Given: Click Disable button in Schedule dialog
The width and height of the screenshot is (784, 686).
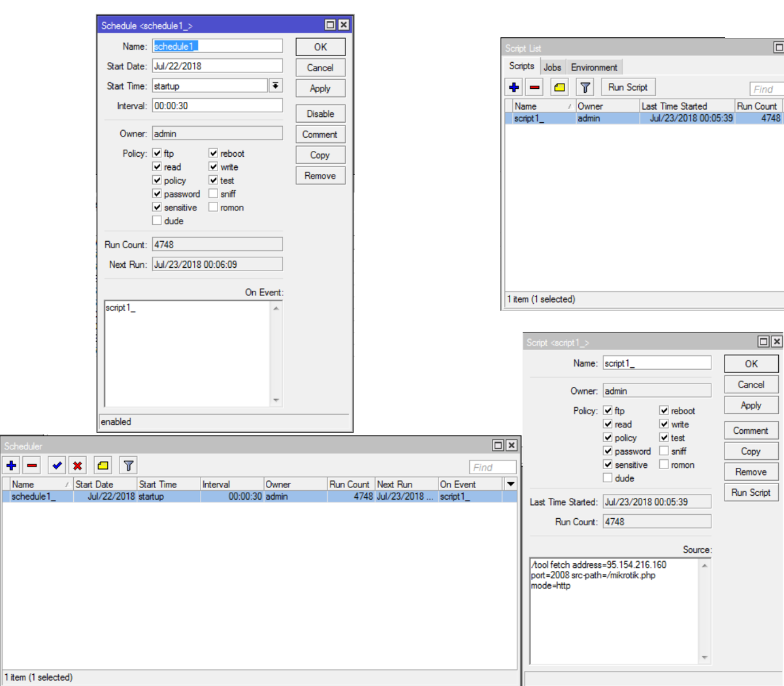Looking at the screenshot, I should coord(320,114).
